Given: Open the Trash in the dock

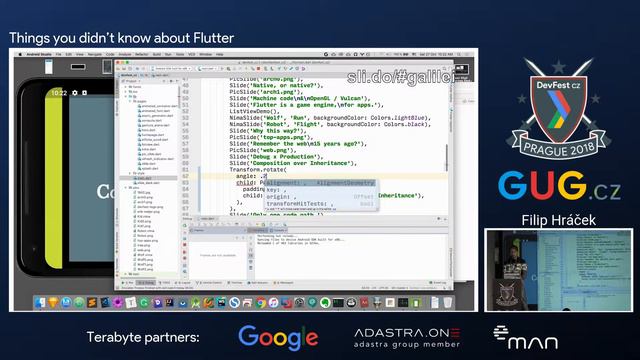Looking at the screenshot, I should coord(448,302).
